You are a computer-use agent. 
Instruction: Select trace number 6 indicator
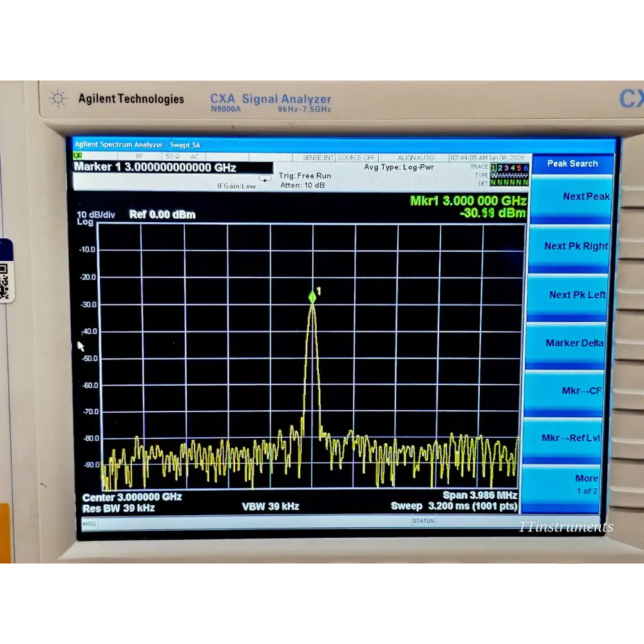point(526,168)
